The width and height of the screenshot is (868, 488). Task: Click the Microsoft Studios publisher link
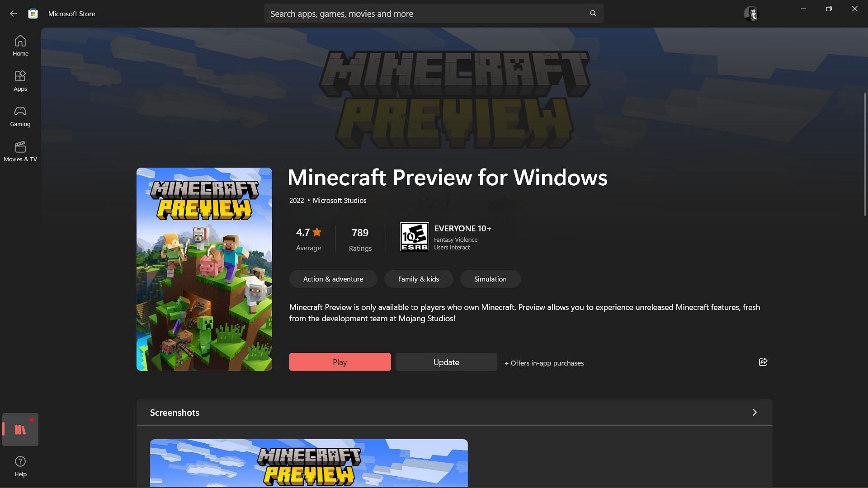coord(339,200)
